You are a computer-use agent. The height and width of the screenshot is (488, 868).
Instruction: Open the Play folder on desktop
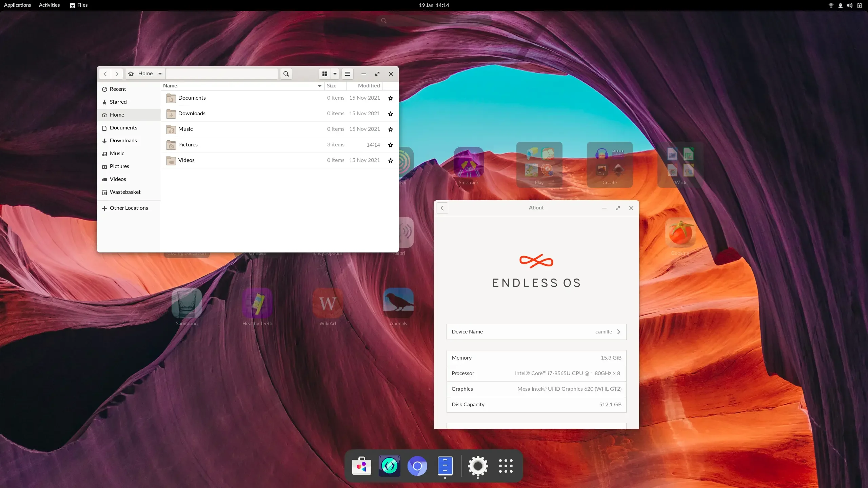[x=539, y=165]
